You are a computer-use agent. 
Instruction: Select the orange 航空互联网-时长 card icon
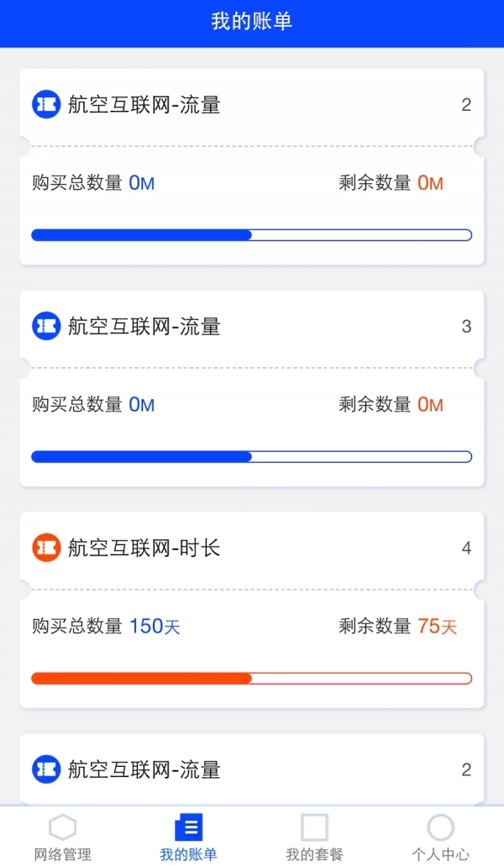(46, 548)
